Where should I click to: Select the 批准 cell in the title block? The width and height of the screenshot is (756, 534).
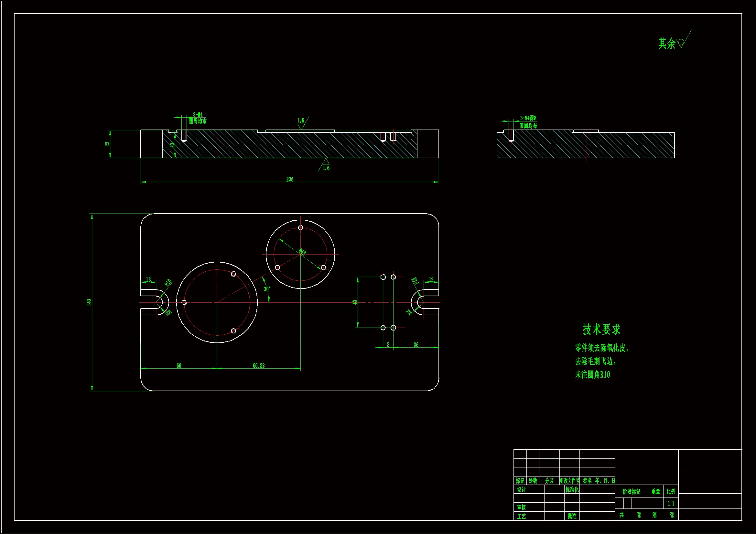click(572, 516)
